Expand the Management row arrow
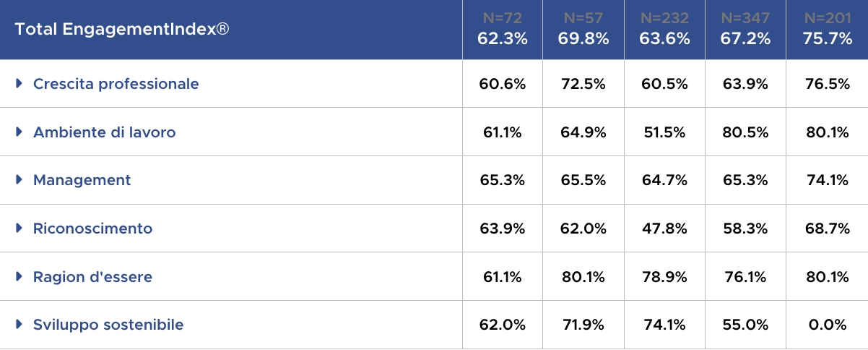868x350 pixels. (x=19, y=180)
